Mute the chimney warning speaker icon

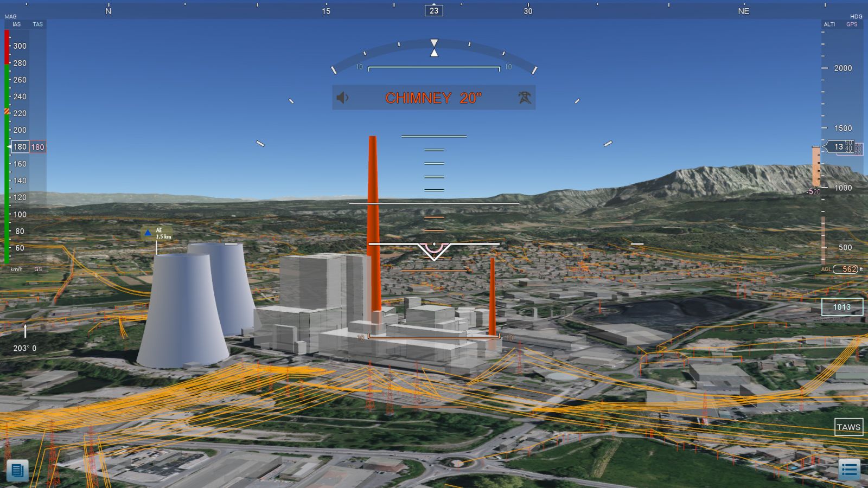pyautogui.click(x=342, y=98)
